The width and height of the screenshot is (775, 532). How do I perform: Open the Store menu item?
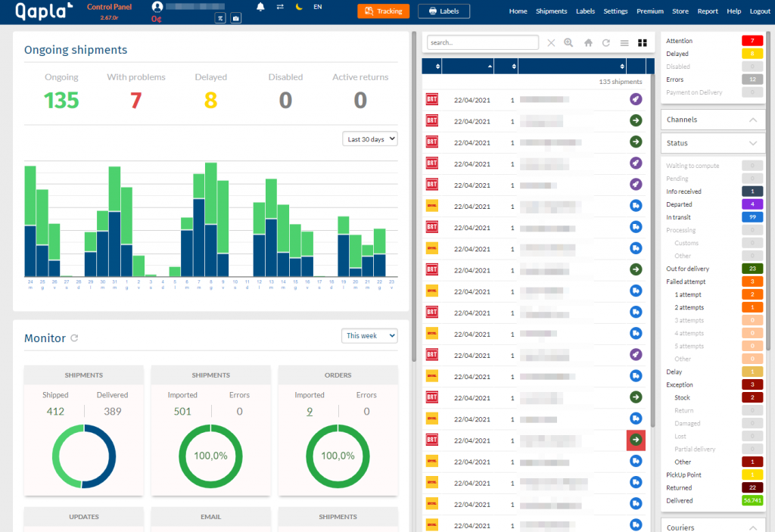(680, 11)
